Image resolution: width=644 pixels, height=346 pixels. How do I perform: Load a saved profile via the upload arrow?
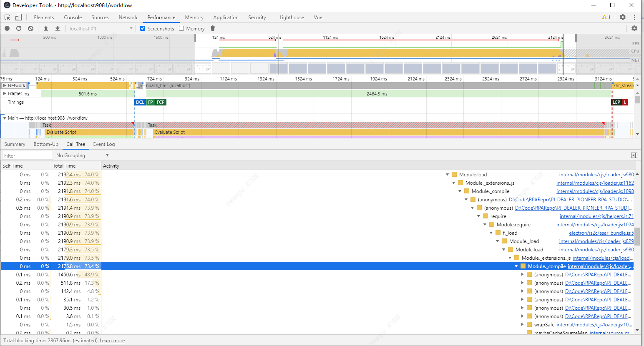coord(46,28)
